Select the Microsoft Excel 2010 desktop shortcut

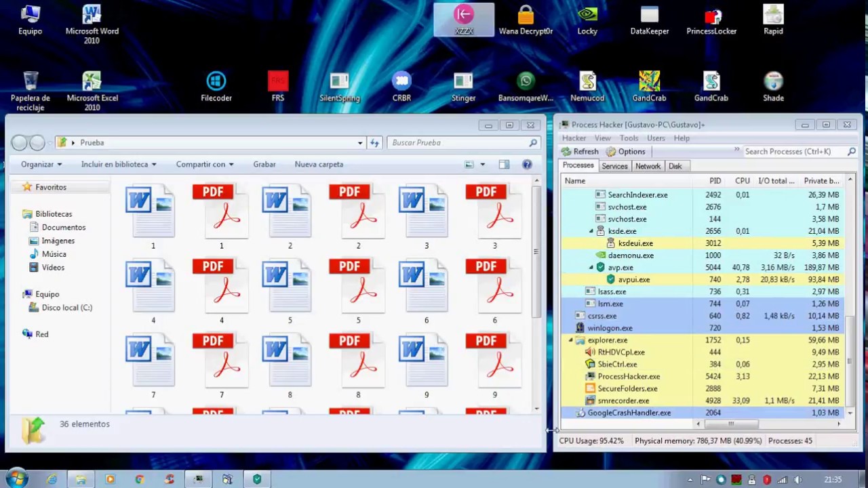[x=92, y=91]
